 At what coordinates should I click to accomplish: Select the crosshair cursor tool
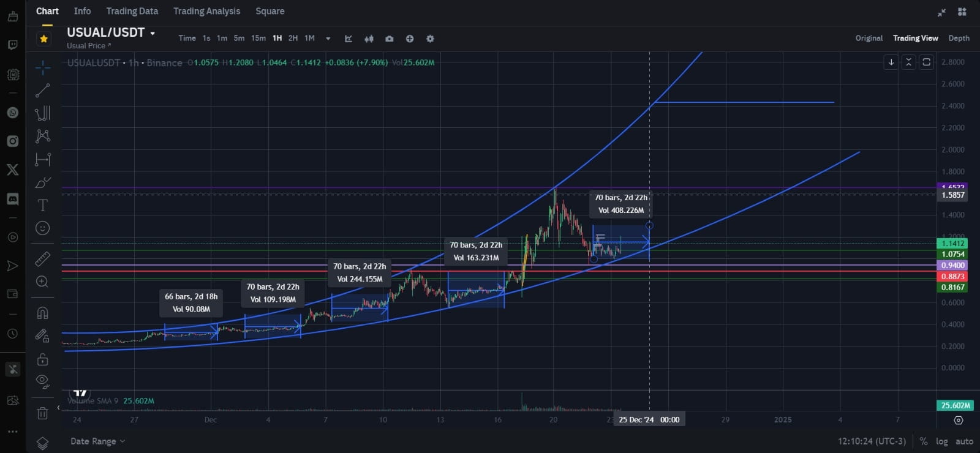pyautogui.click(x=42, y=67)
